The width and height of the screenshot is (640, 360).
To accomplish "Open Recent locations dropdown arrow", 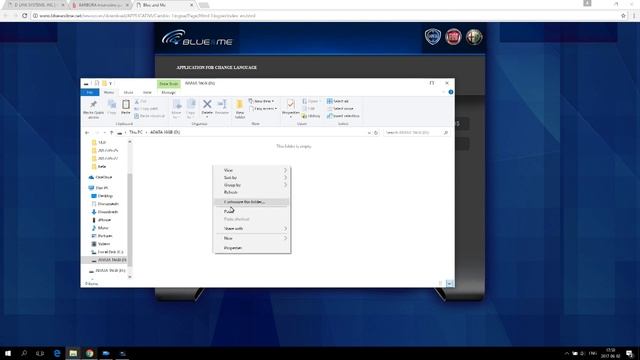I will (104, 133).
